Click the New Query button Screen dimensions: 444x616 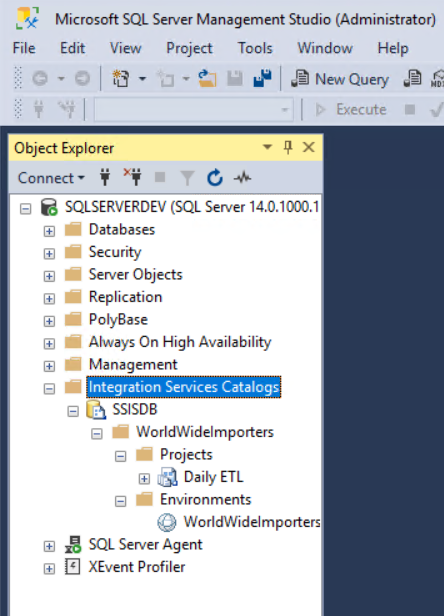tap(340, 79)
